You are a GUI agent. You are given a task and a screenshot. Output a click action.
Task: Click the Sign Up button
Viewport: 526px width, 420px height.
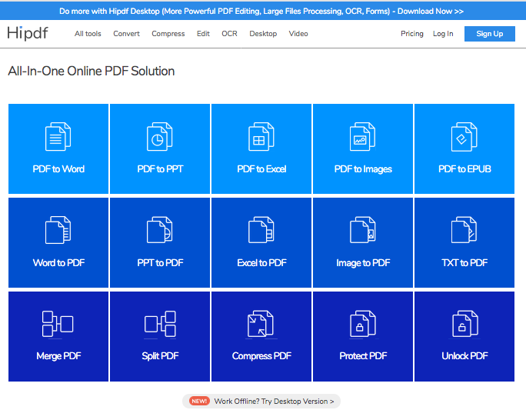coord(489,34)
